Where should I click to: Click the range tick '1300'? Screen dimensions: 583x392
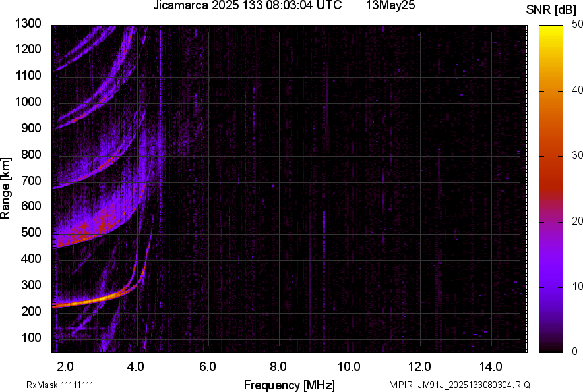click(28, 24)
